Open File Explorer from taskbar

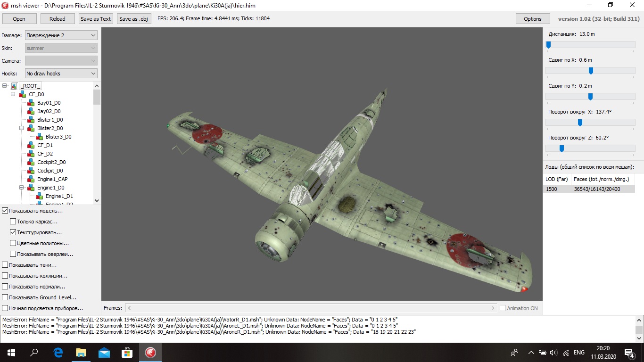(x=81, y=353)
